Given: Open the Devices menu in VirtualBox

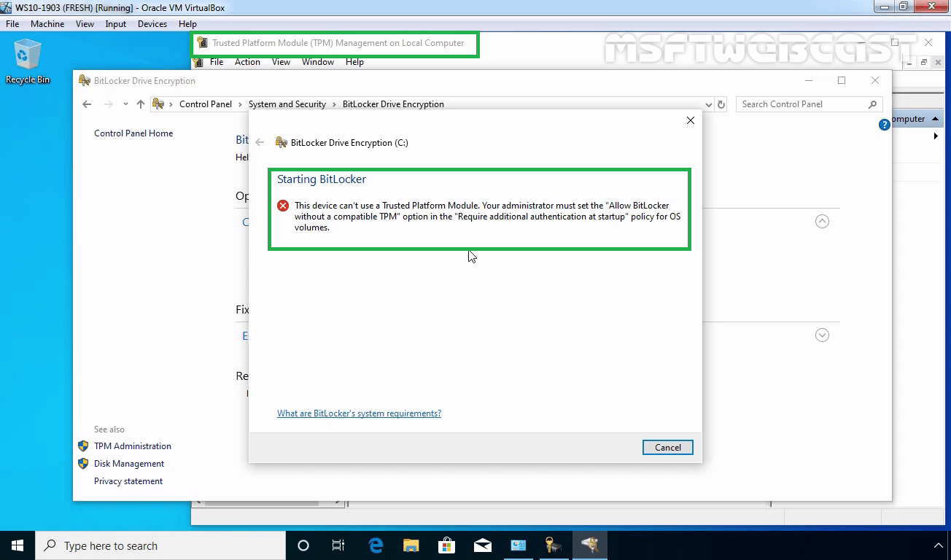Looking at the screenshot, I should click(x=152, y=24).
